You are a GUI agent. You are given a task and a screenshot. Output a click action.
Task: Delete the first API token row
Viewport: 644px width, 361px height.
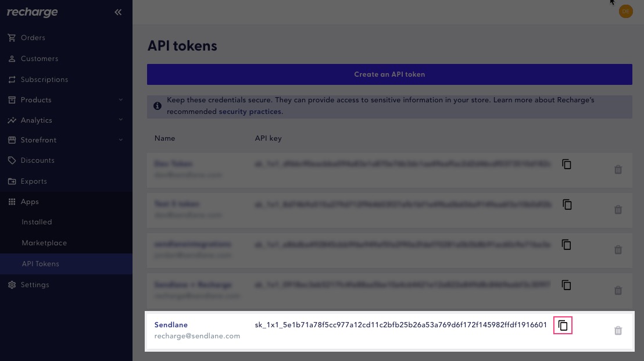pos(618,170)
